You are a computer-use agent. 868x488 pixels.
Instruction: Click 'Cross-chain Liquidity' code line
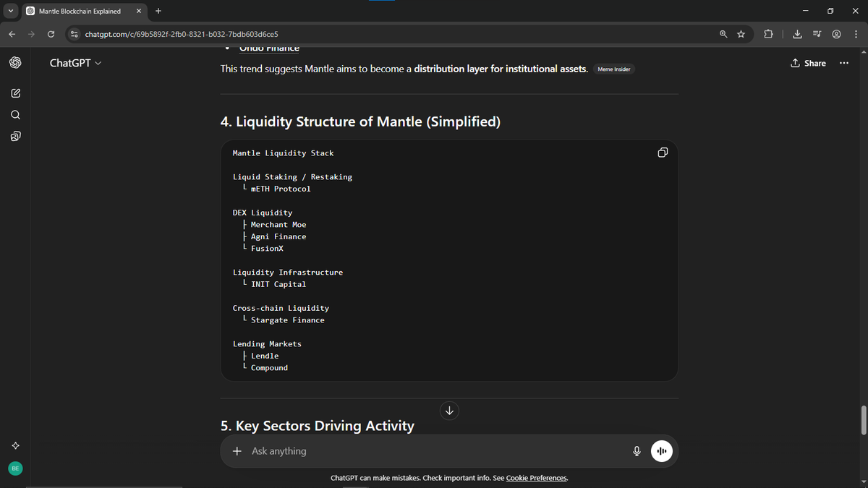tap(281, 308)
